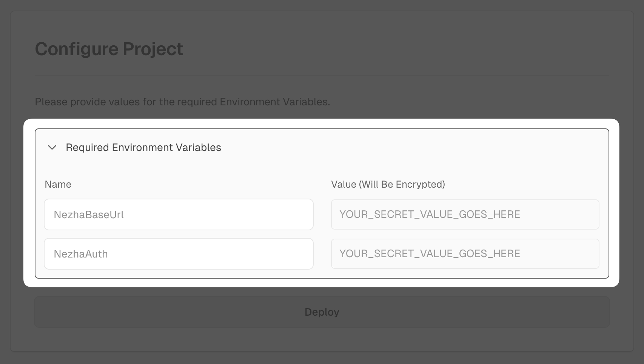Screen dimensions: 644x364
Task: Click the Value (Will Be Encrypted) label
Action: click(388, 184)
